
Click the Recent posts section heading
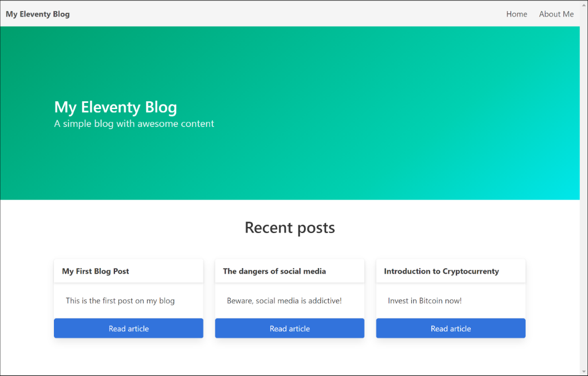pos(290,227)
